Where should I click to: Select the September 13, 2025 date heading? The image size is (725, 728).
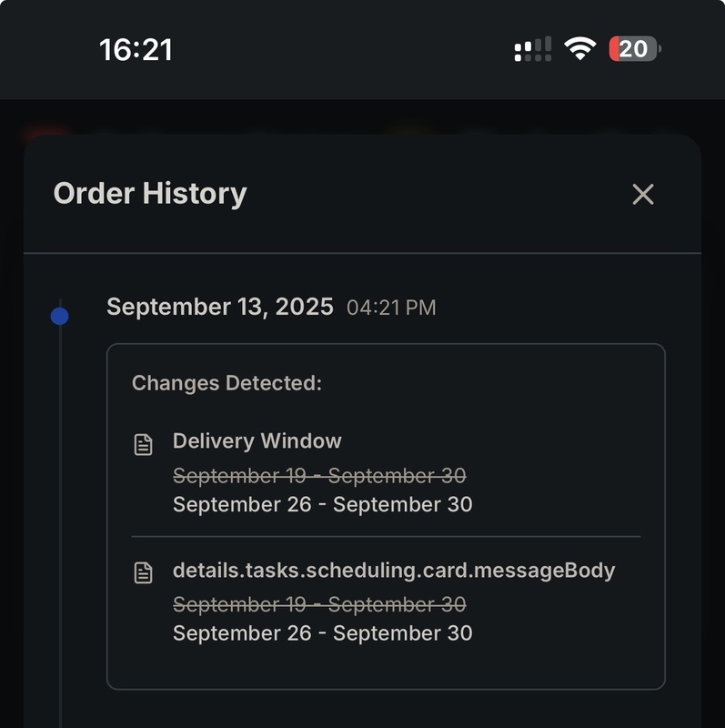click(x=220, y=307)
